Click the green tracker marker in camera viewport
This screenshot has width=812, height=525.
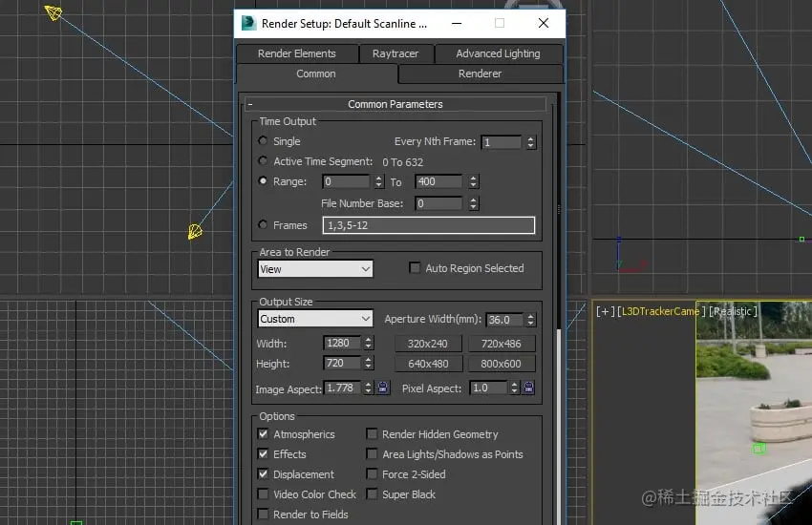click(x=759, y=449)
